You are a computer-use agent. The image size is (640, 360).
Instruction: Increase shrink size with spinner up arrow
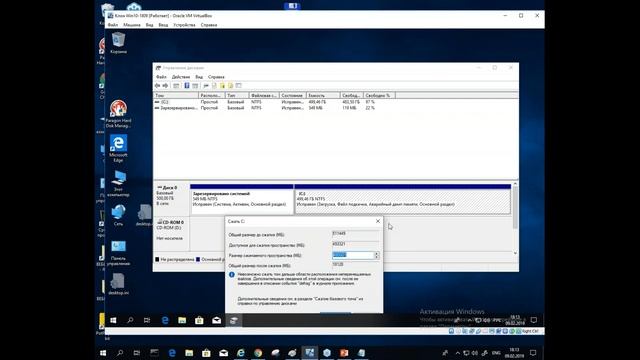[376, 253]
